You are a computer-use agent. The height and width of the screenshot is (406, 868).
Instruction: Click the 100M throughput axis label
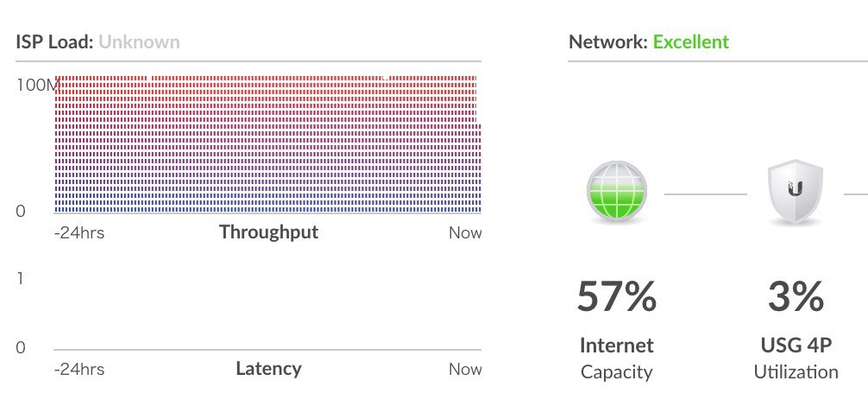(36, 85)
